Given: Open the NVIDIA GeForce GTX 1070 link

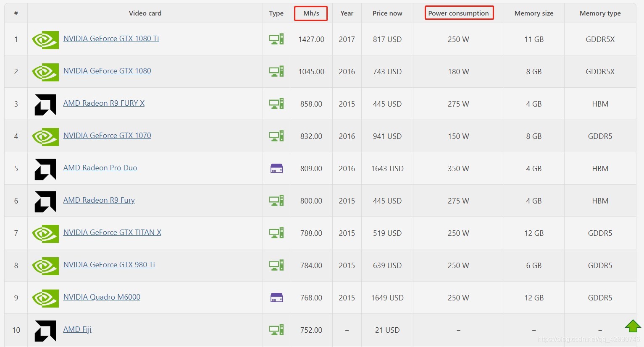Looking at the screenshot, I should [107, 136].
